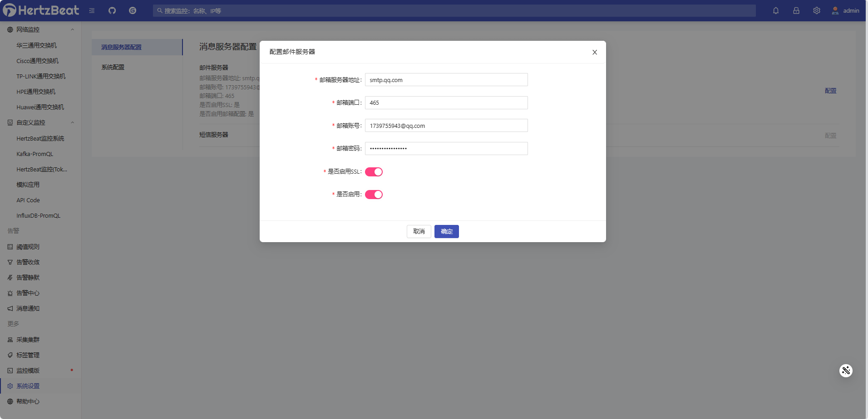Click the floating wand button at bottom right
The height and width of the screenshot is (419, 868).
[x=845, y=370]
